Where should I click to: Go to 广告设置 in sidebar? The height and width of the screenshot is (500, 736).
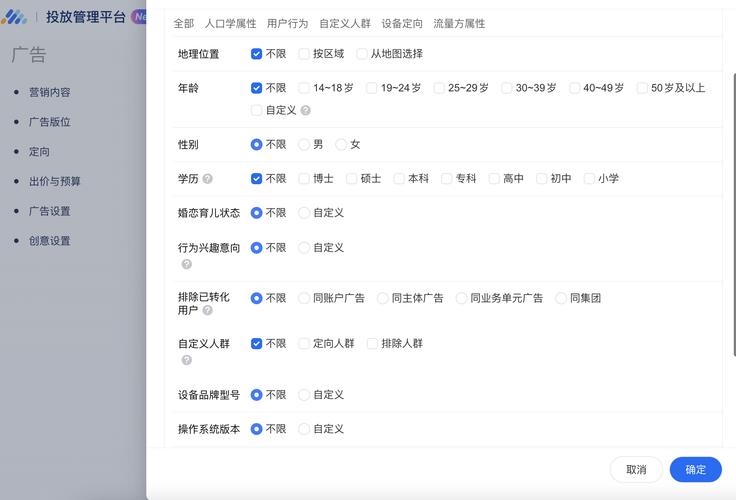(49, 211)
